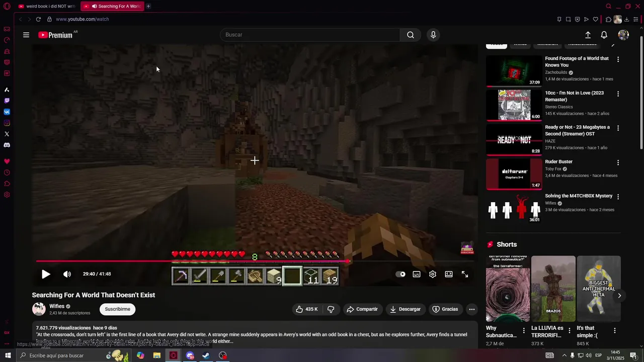The width and height of the screenshot is (644, 362).
Task: Add page to bookmarks heart icon
Action: pyautogui.click(x=596, y=20)
